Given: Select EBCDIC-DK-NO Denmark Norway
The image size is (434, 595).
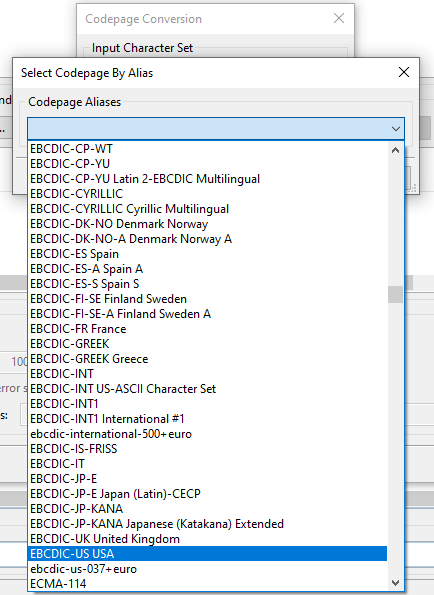Looking at the screenshot, I should click(x=208, y=224).
